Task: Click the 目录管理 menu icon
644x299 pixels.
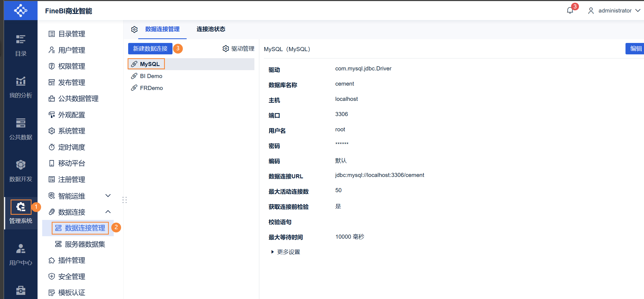Action: point(52,34)
